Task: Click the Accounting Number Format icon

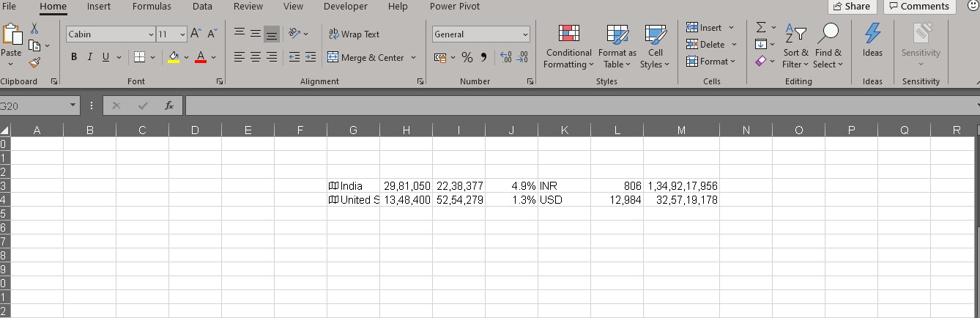Action: click(439, 58)
